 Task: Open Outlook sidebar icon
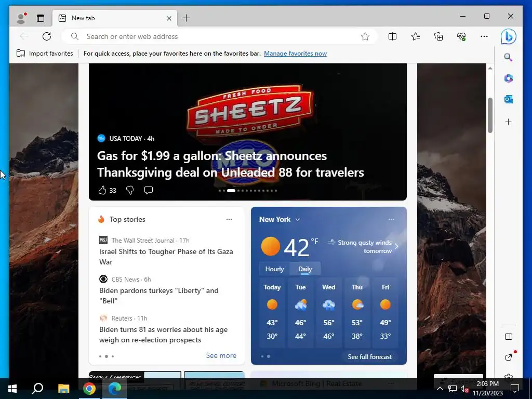508,99
